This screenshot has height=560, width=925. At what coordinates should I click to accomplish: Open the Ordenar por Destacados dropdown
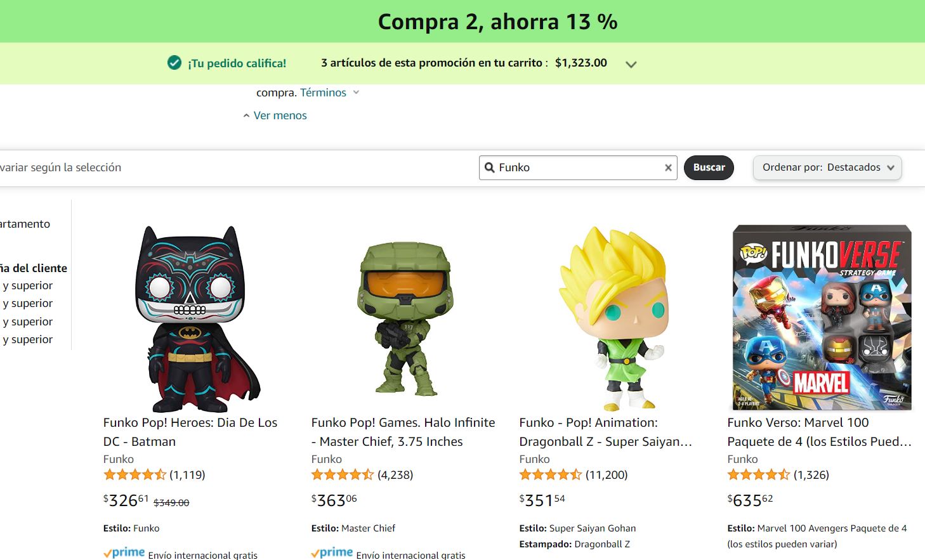[827, 167]
